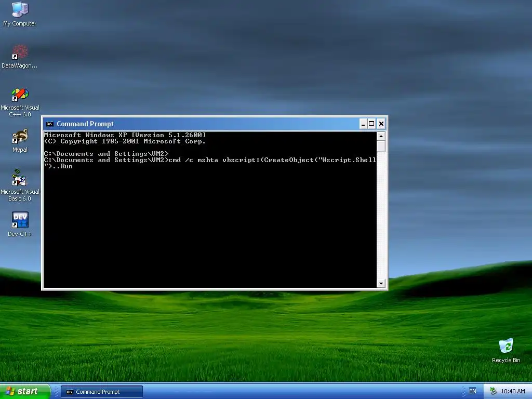
Task: Click the 'Microsoft Windows XP [Version 5.1.2600]' line
Action: tap(125, 135)
